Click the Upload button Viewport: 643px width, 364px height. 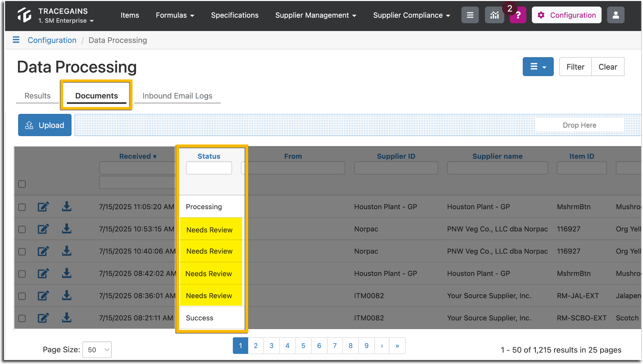(x=45, y=125)
